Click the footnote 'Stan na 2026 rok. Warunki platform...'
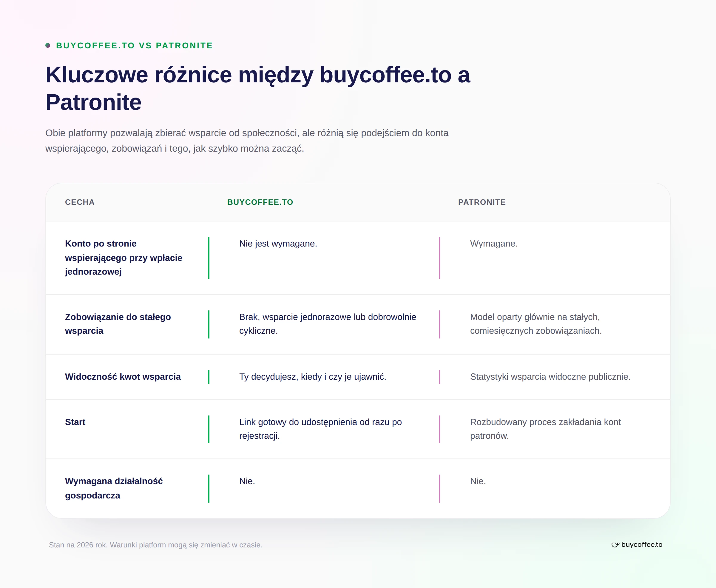This screenshot has width=716, height=588. (155, 545)
